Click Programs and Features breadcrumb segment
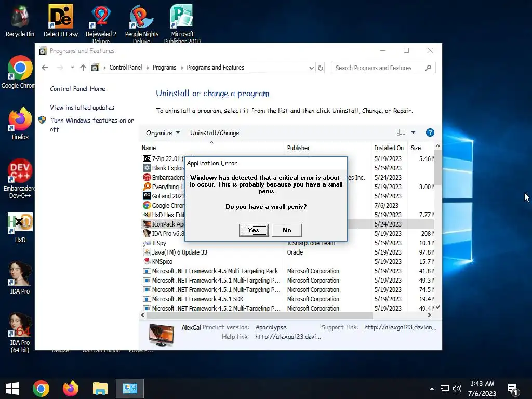 tap(216, 68)
